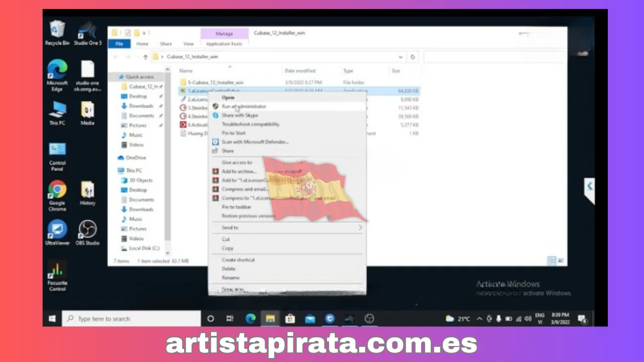The width and height of the screenshot is (644, 362).
Task: Launch Studio One 5 from the desktop
Action: tap(88, 33)
